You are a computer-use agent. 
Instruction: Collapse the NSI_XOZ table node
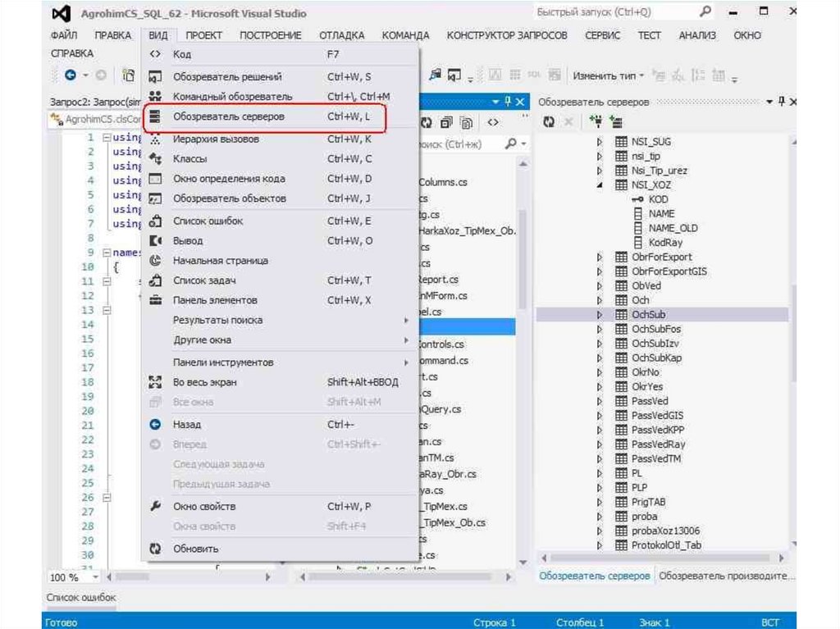(600, 186)
